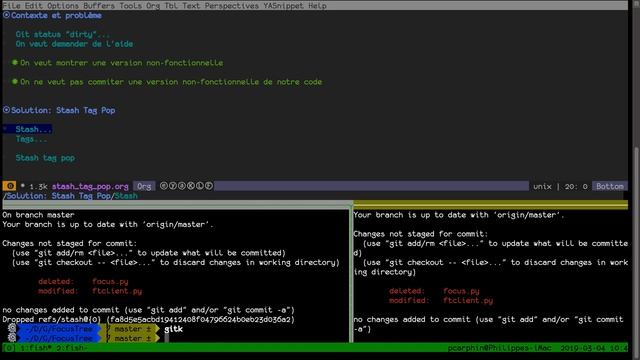
Task: Click the 'gitk' command text
Action: tap(173, 329)
